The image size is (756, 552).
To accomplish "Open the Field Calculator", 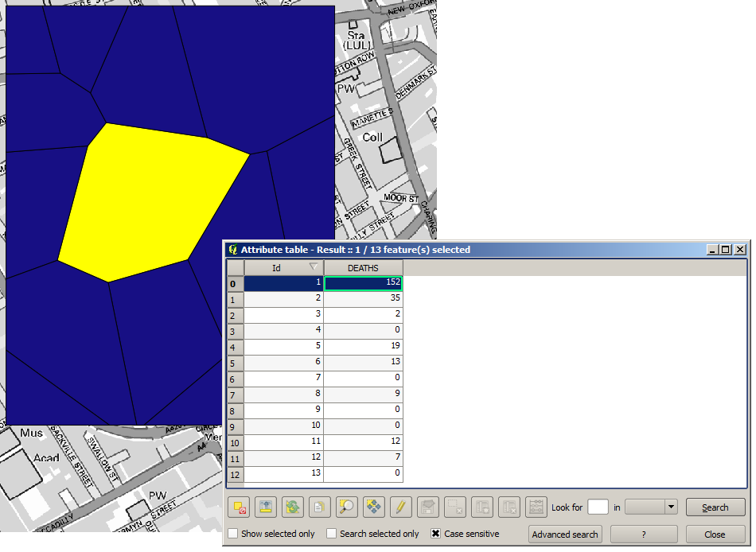I will 536,507.
